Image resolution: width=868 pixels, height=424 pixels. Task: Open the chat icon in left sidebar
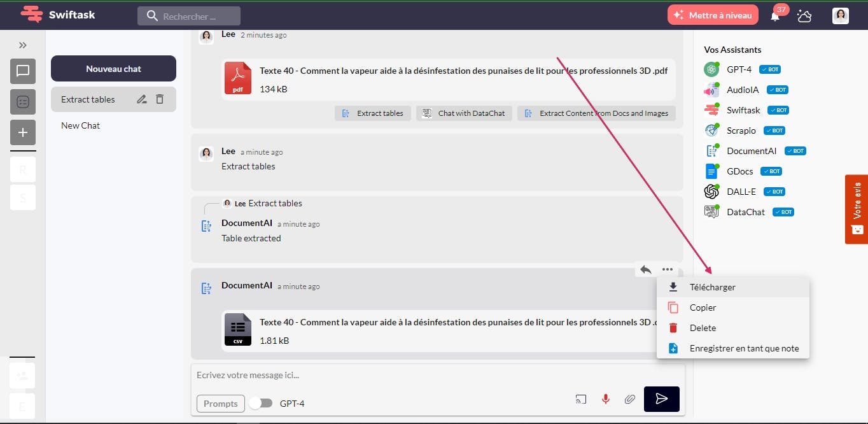click(x=23, y=71)
